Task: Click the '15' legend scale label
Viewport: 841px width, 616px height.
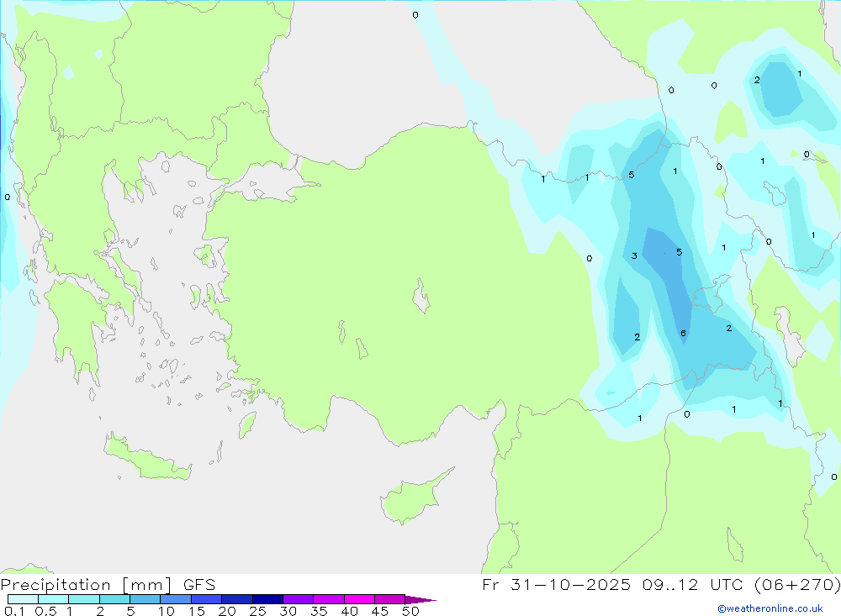Action: click(197, 611)
